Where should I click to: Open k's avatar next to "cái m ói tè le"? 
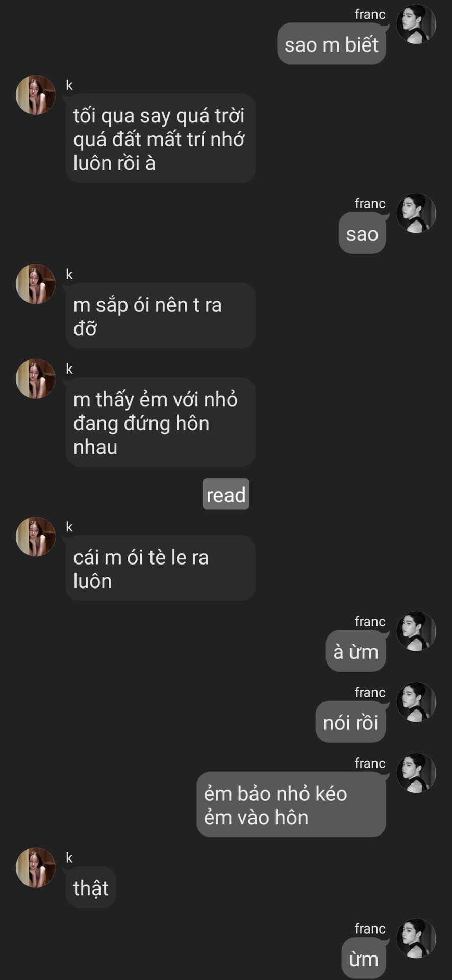click(36, 536)
